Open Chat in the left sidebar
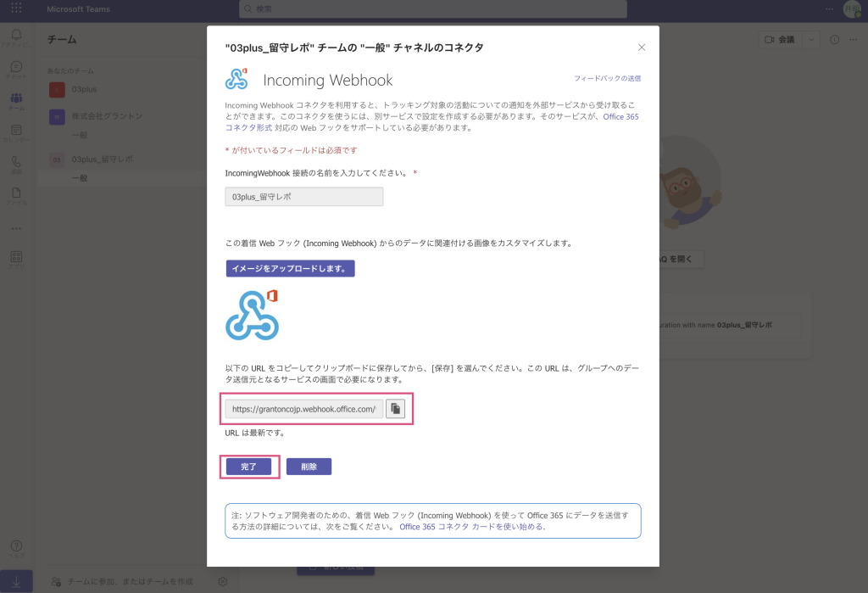Image resolution: width=868 pixels, height=593 pixels. click(x=16, y=70)
